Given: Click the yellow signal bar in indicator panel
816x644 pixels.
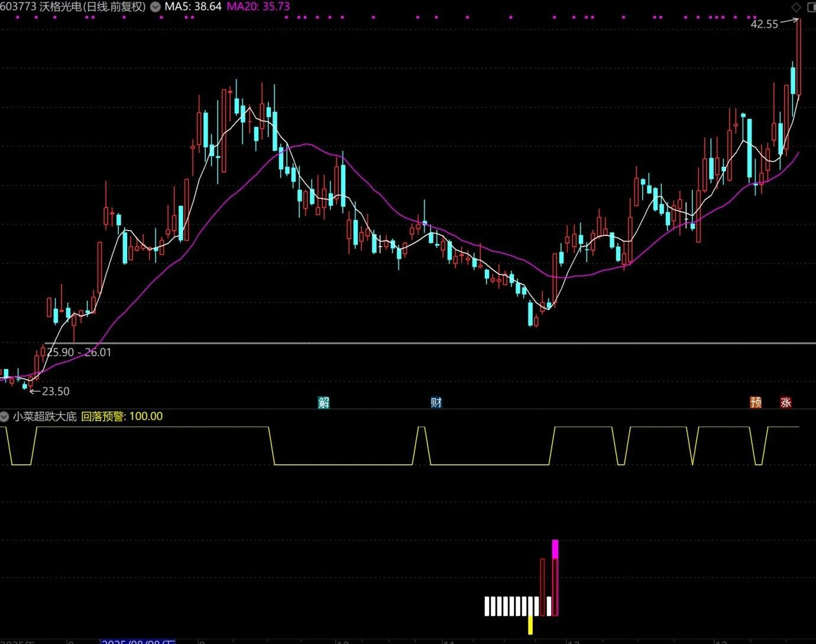Looking at the screenshot, I should click(530, 625).
